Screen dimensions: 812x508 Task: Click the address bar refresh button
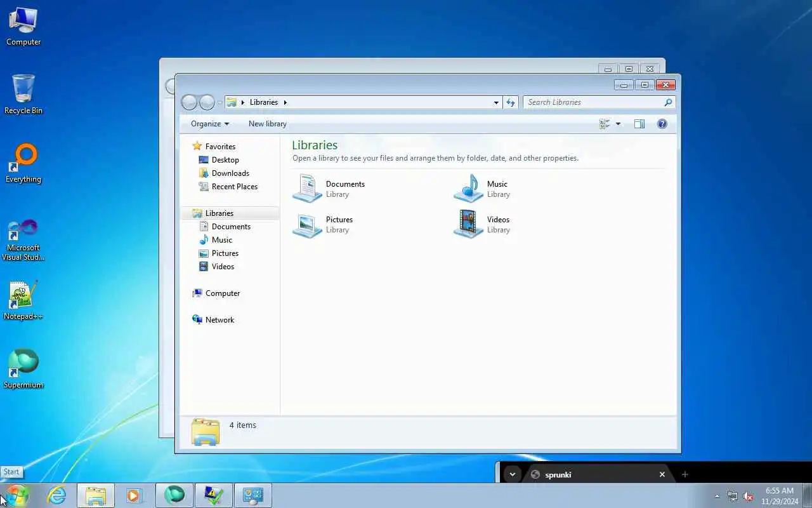(511, 102)
